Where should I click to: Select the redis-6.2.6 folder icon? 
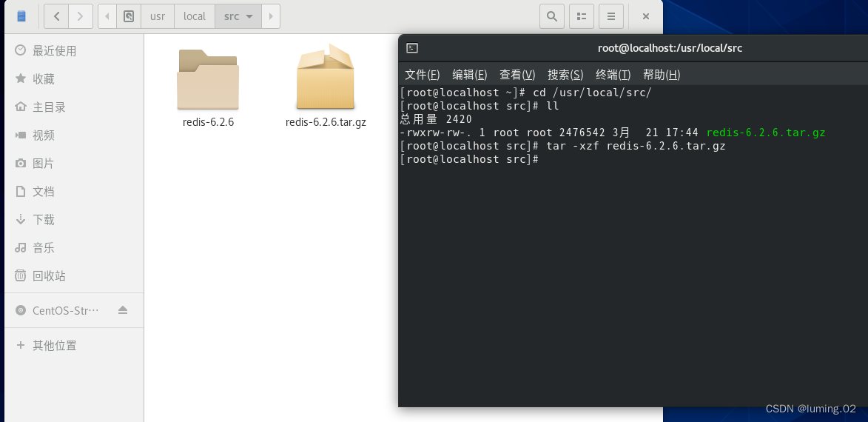pos(208,79)
